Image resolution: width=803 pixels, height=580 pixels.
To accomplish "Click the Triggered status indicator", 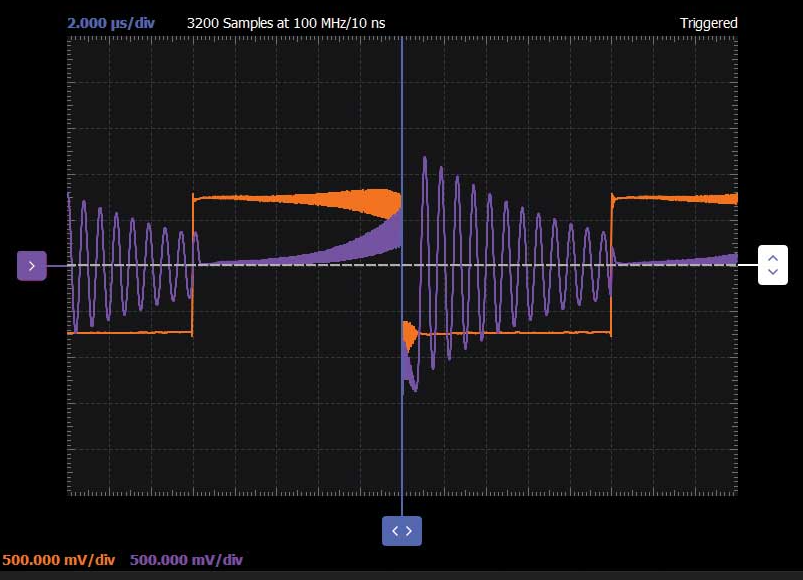I will 708,23.
